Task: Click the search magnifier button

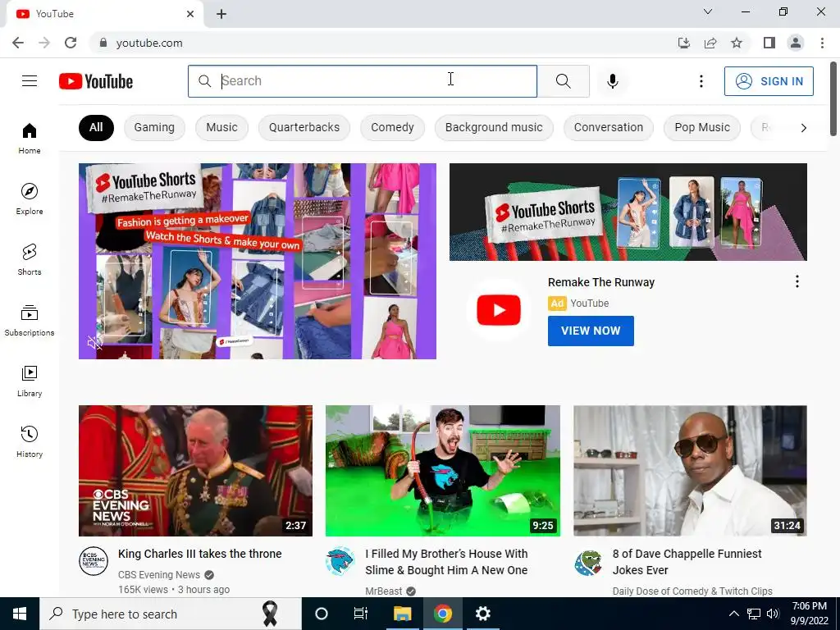Action: coord(563,81)
